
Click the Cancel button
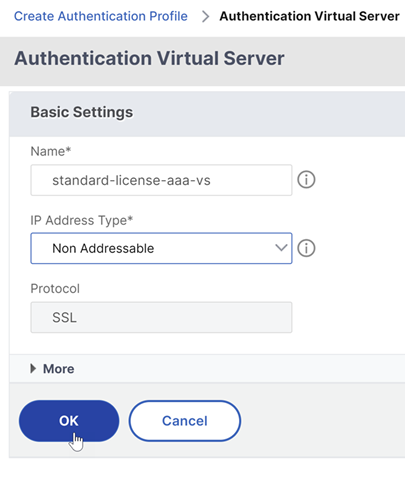pyautogui.click(x=185, y=421)
